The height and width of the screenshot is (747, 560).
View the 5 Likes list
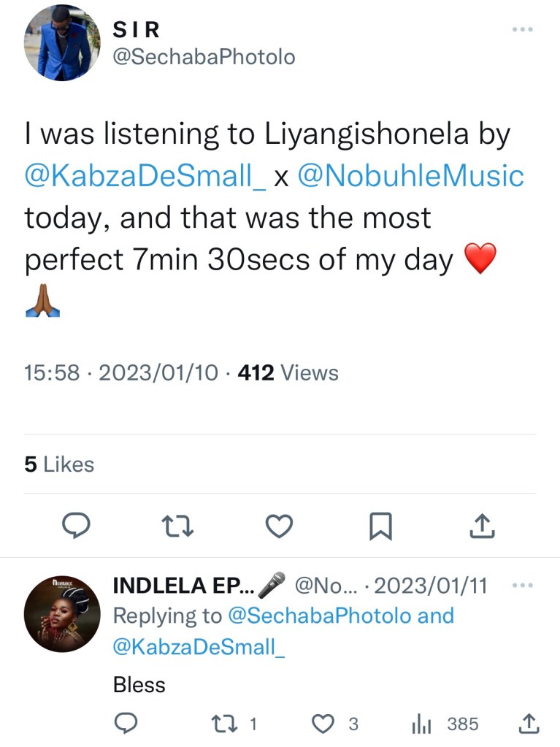tap(59, 464)
